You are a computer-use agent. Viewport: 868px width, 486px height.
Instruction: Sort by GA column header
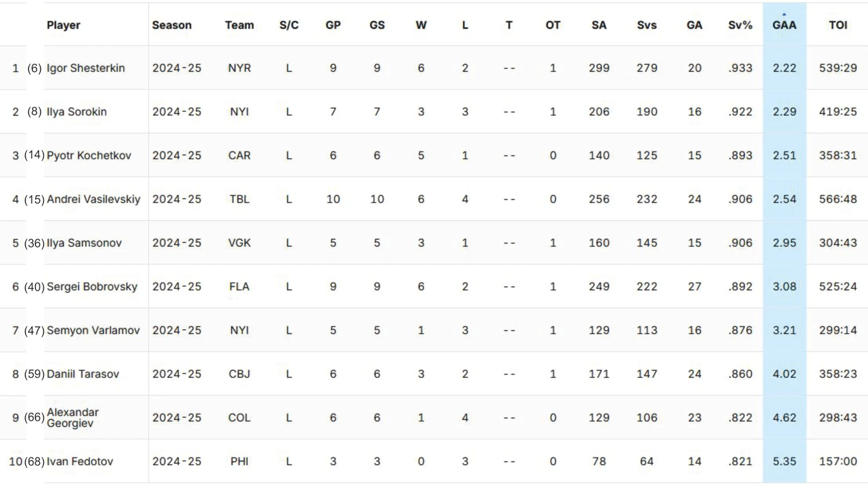pyautogui.click(x=694, y=25)
